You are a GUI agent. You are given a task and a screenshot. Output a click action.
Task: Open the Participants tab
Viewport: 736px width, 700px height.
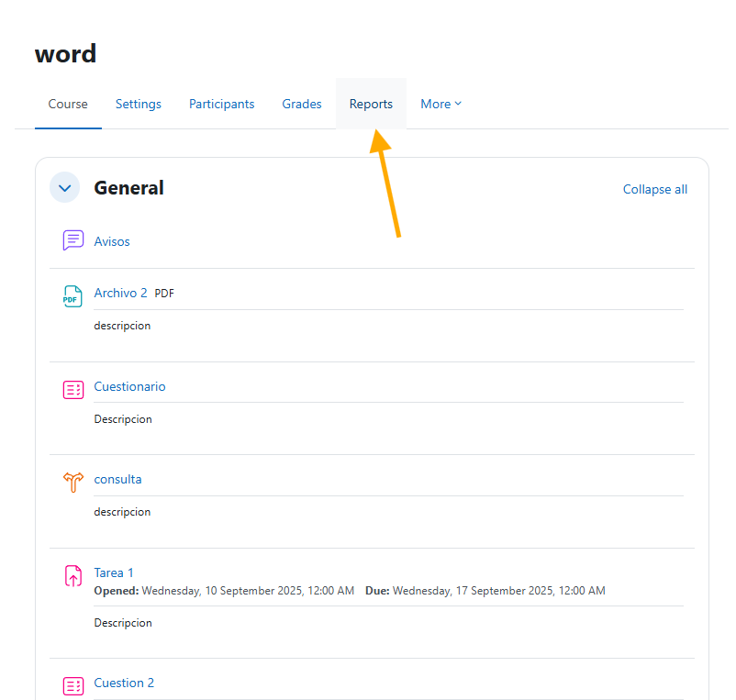[x=221, y=104]
